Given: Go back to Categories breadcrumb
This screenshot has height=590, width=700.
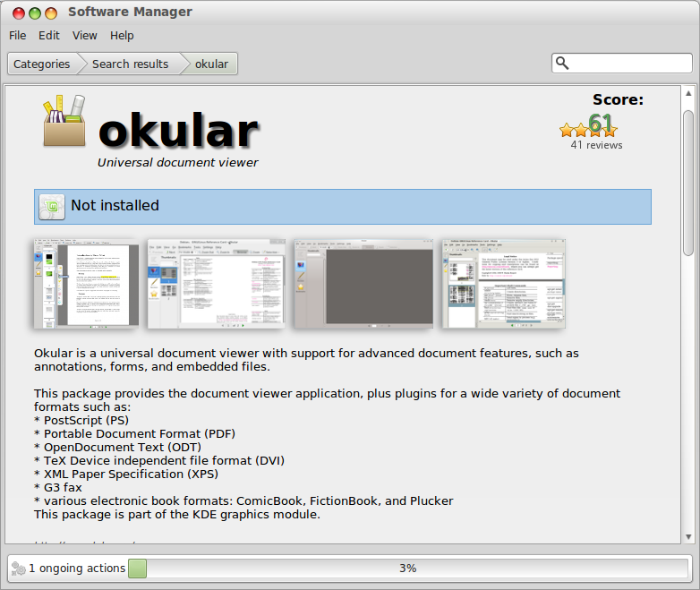Looking at the screenshot, I should [42, 64].
